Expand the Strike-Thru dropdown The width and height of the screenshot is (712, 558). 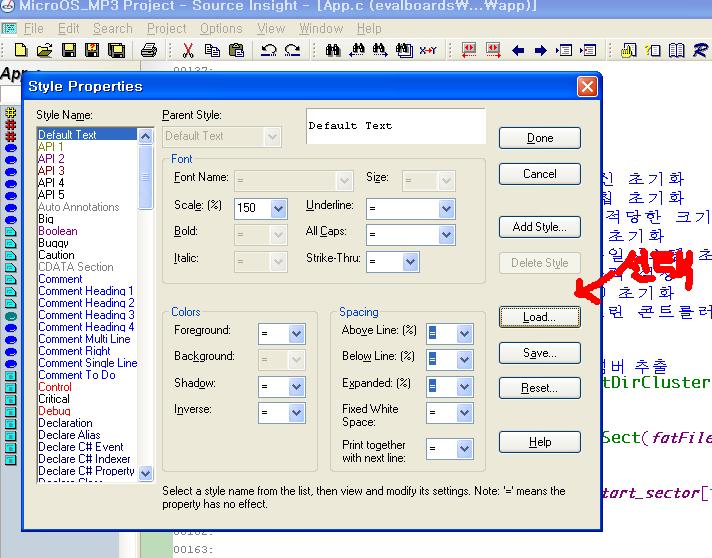[x=410, y=262]
